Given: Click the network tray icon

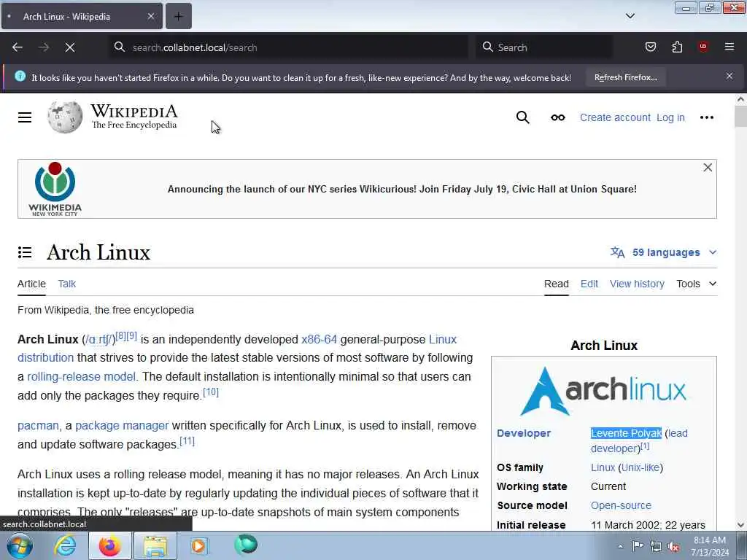Looking at the screenshot, I should (x=656, y=547).
